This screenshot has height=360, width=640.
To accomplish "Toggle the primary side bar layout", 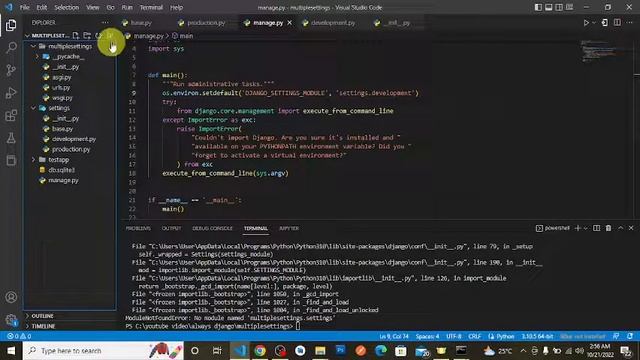I will (x=538, y=7).
